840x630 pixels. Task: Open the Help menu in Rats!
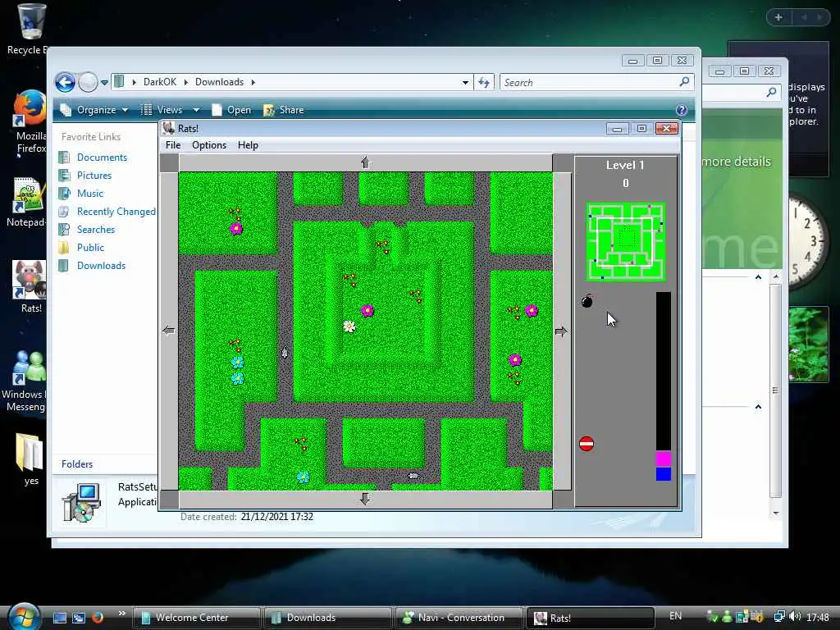pyautogui.click(x=248, y=145)
